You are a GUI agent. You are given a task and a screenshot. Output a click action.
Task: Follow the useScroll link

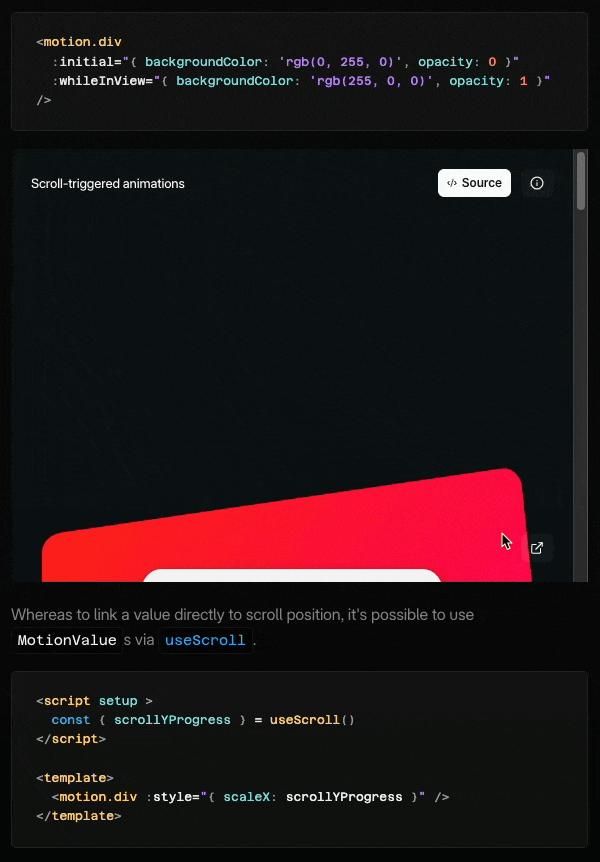pos(205,640)
